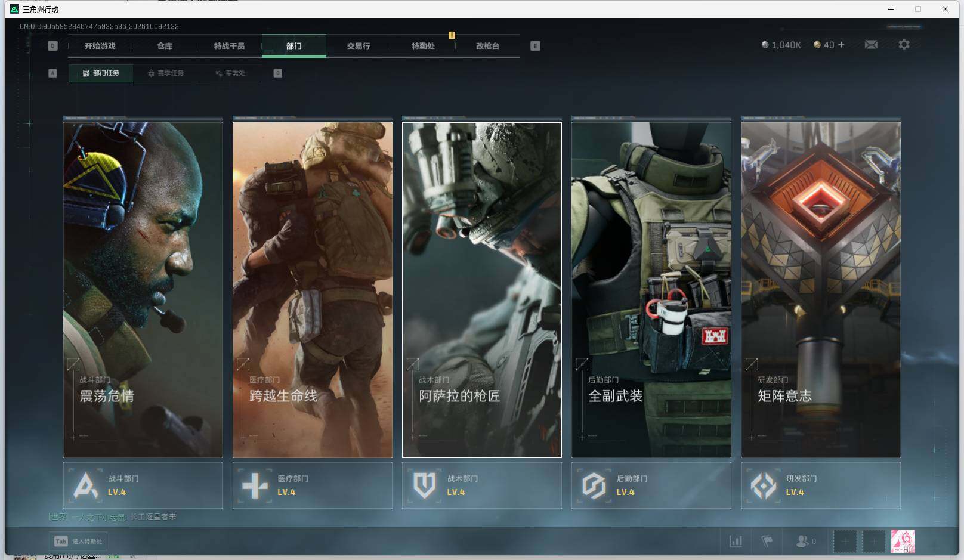964x560 pixels.
Task: Select the 战斗部门 LV.4 badge
Action: (x=143, y=485)
